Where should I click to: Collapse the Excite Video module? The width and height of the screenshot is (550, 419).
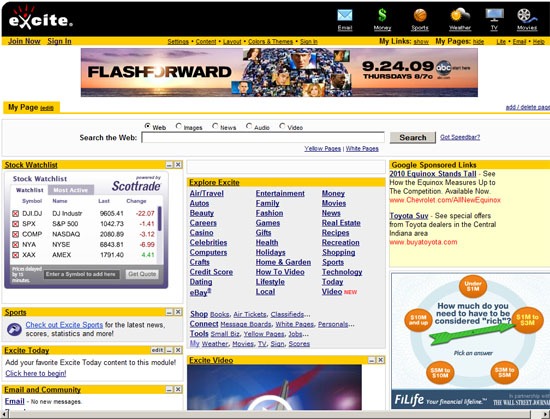(x=372, y=360)
